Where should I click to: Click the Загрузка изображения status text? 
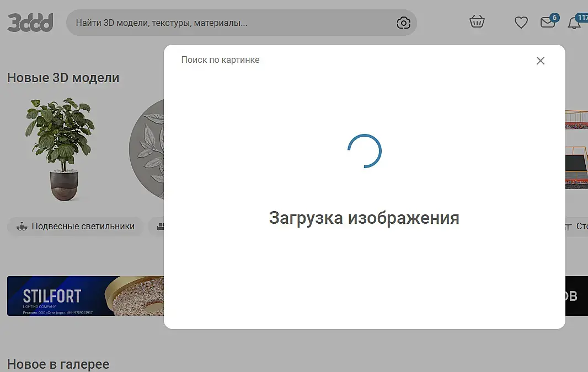(364, 218)
